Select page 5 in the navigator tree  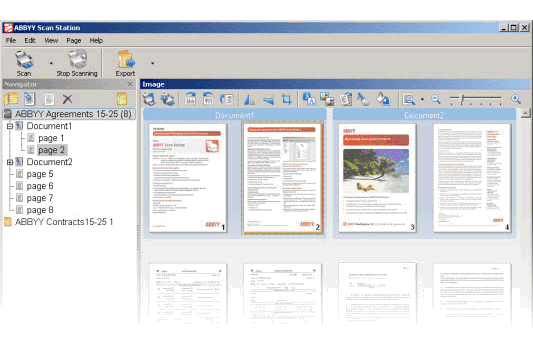(x=40, y=174)
